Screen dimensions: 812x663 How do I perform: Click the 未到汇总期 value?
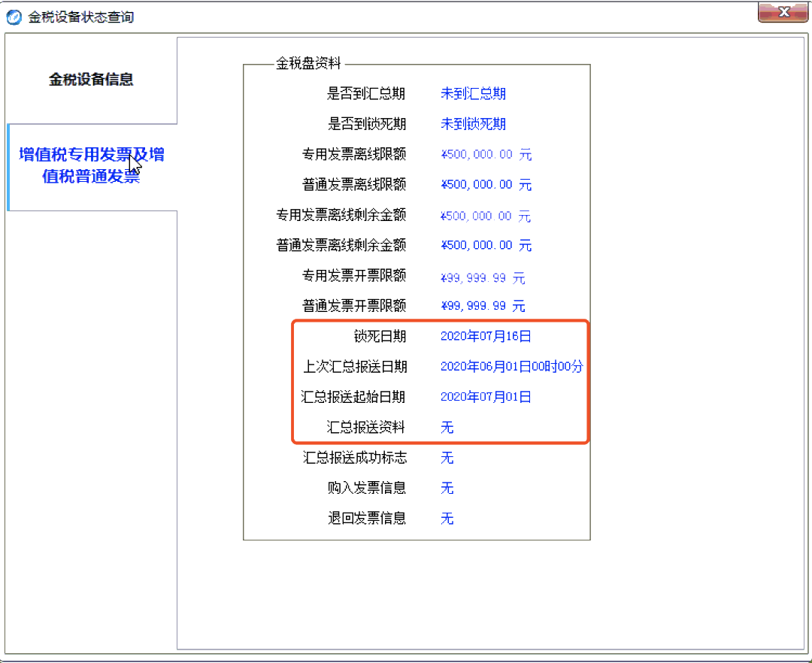click(x=474, y=94)
